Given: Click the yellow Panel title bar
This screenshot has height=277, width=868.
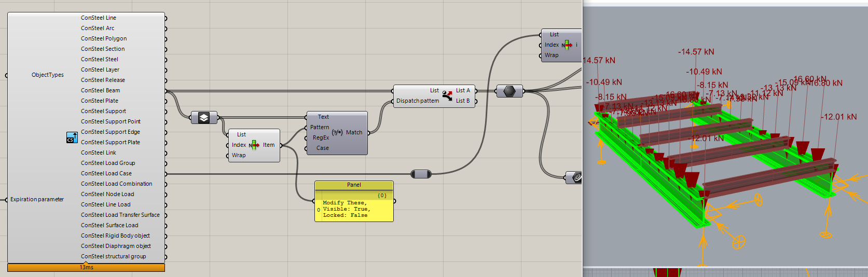Looking at the screenshot, I should coord(354,185).
